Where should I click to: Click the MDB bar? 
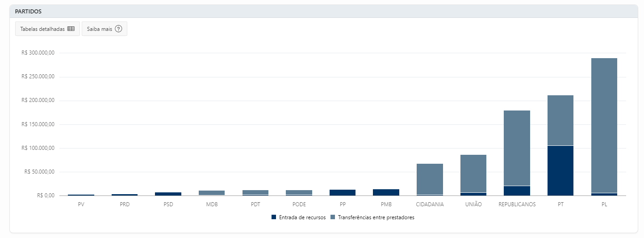tap(212, 193)
